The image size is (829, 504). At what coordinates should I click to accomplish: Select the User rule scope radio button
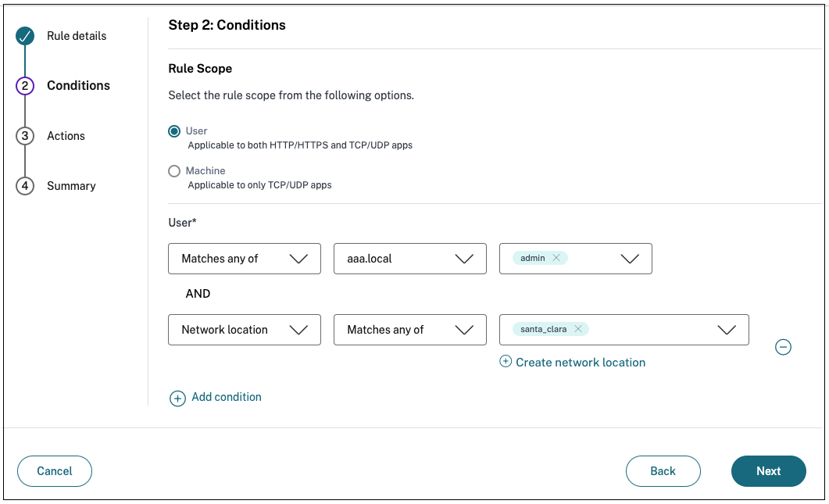[174, 131]
